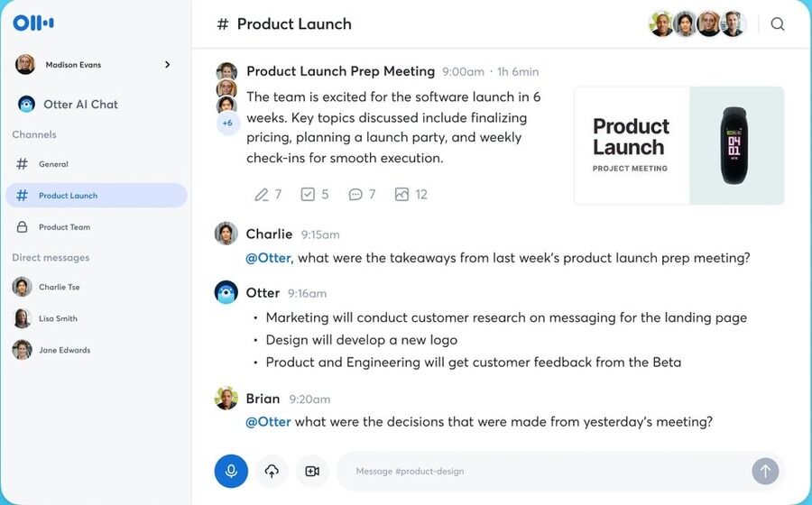Screen dimensions: 812x505
Task: Open Otter AI Chat
Action: coord(80,105)
